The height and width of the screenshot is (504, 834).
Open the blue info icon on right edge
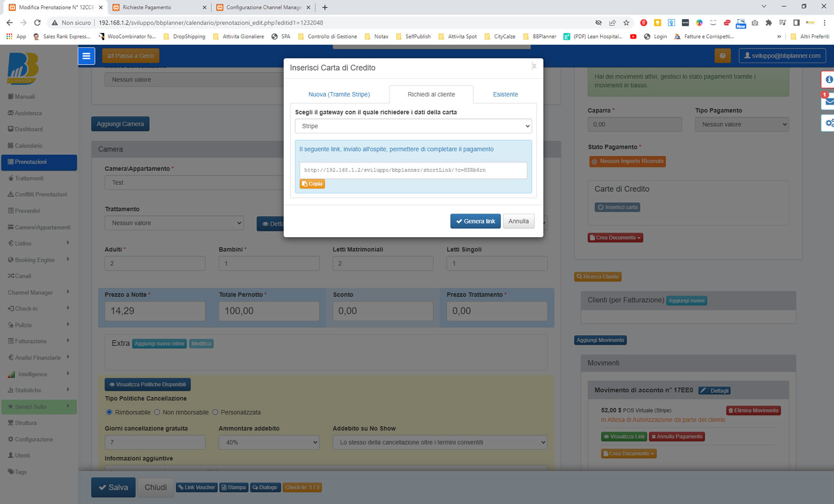828,80
